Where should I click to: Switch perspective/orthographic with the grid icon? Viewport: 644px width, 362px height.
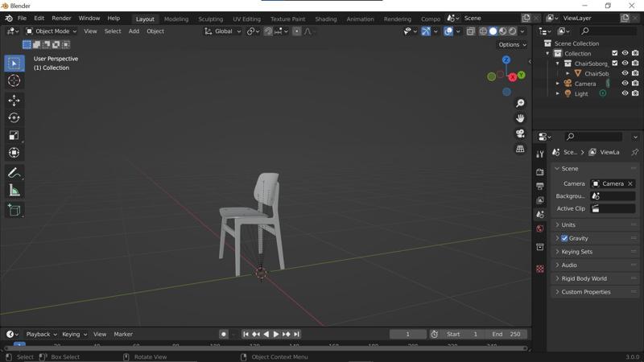tap(520, 149)
